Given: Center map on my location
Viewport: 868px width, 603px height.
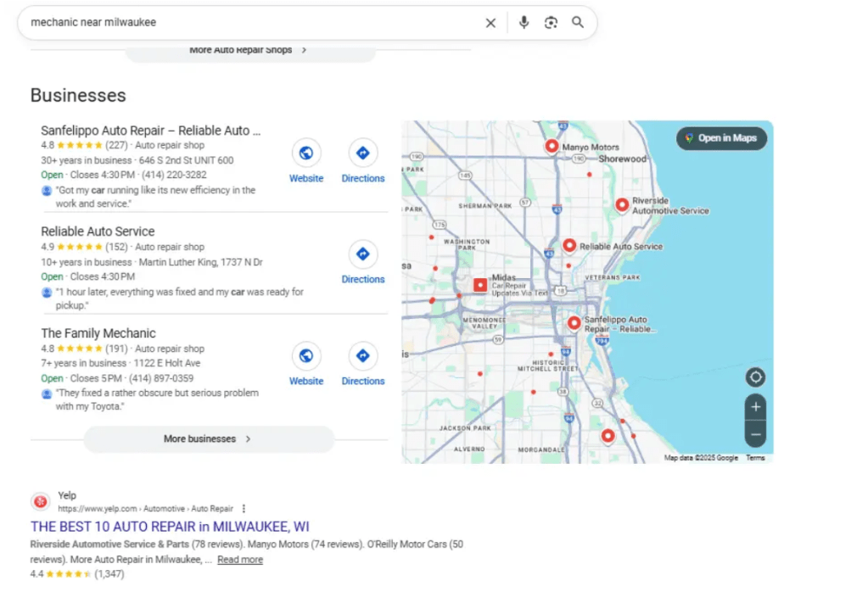Looking at the screenshot, I should pos(755,377).
